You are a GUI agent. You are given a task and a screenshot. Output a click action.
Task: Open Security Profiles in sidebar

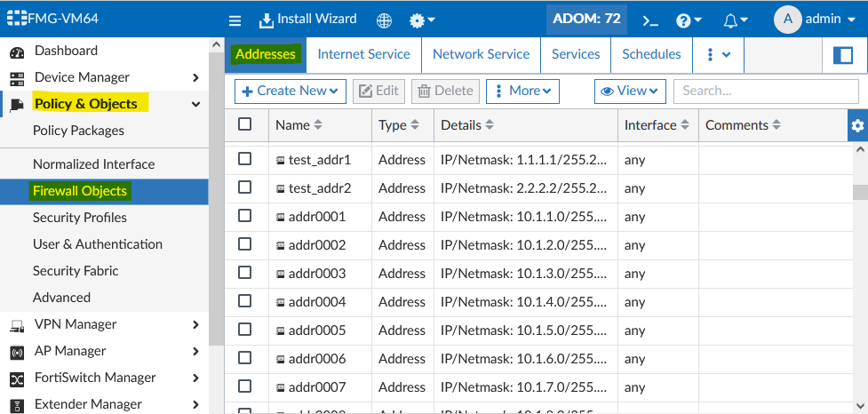[80, 218]
